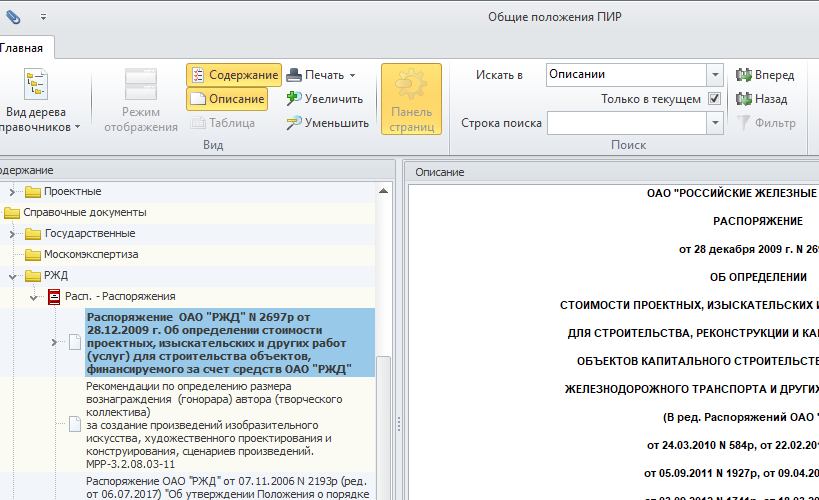Select the Государственные folder
This screenshot has width=819, height=500.
(89, 233)
